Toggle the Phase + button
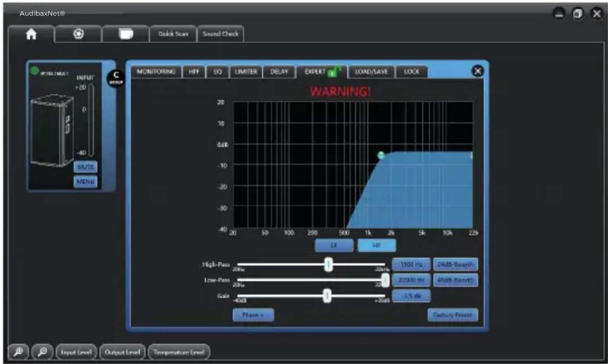This screenshot has width=608, height=364. pyautogui.click(x=253, y=315)
